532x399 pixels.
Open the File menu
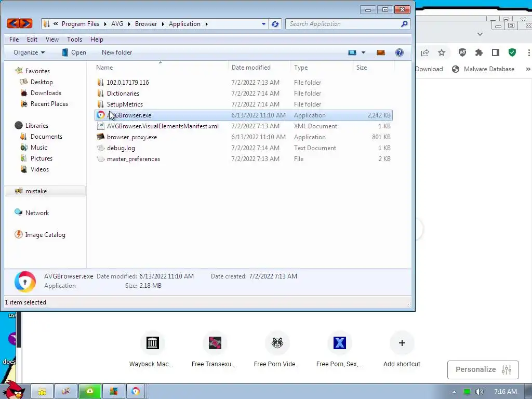coord(14,39)
